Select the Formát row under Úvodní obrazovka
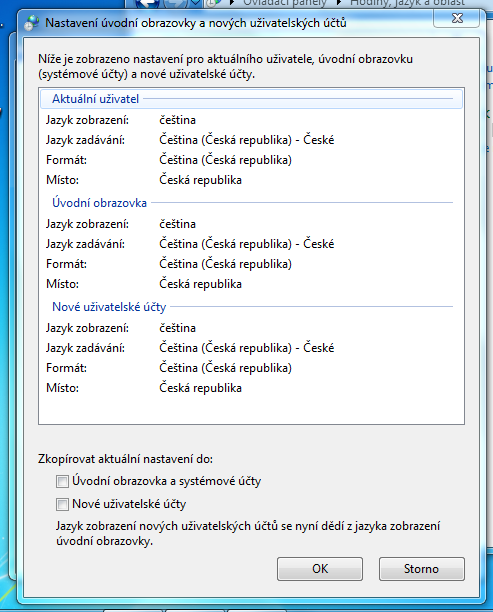 pyautogui.click(x=251, y=264)
